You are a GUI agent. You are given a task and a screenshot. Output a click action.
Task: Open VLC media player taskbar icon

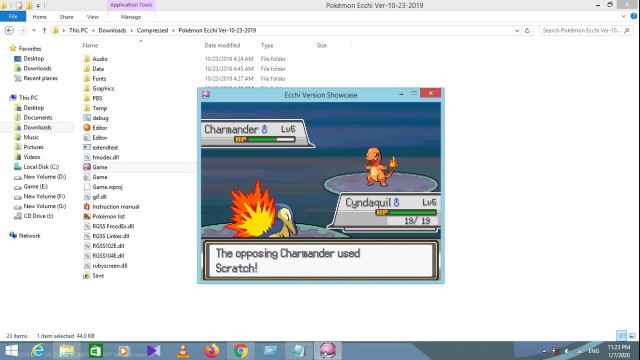pos(183,351)
